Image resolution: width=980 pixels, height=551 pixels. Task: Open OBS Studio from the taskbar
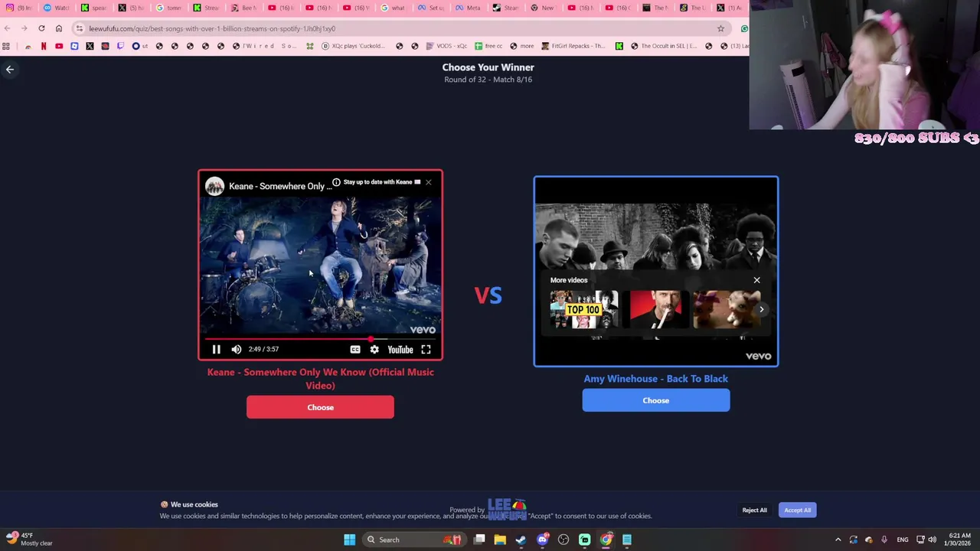point(563,540)
